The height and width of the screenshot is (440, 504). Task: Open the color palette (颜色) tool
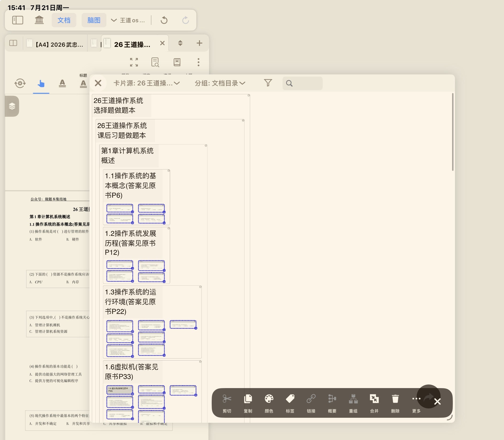[x=269, y=399]
